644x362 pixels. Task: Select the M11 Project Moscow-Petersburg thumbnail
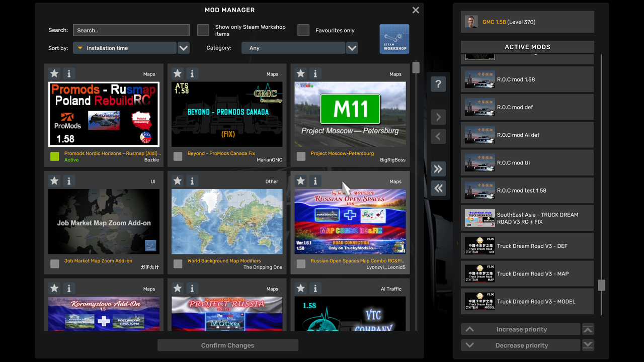350,114
